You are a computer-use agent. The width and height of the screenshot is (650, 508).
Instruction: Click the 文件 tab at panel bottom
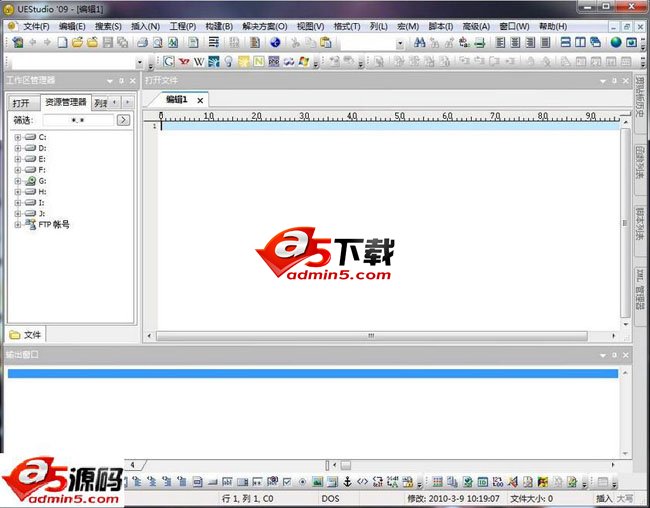[26, 334]
